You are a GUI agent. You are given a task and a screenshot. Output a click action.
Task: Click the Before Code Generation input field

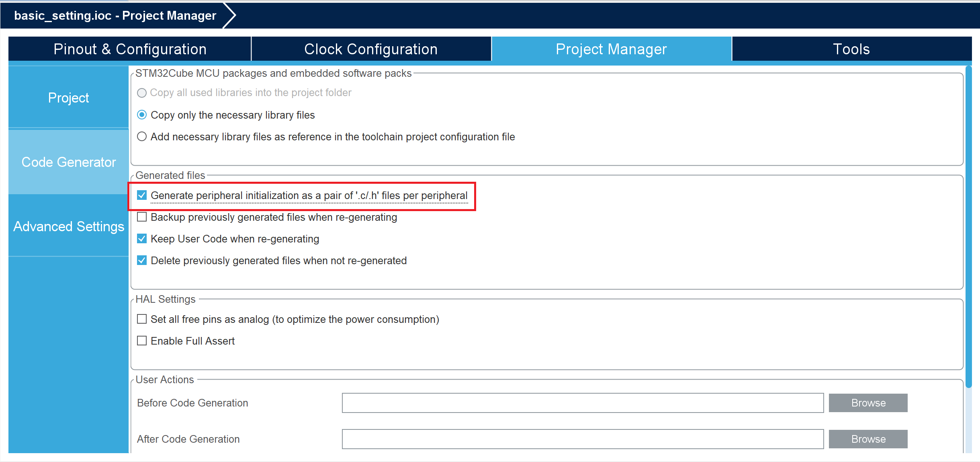(583, 403)
